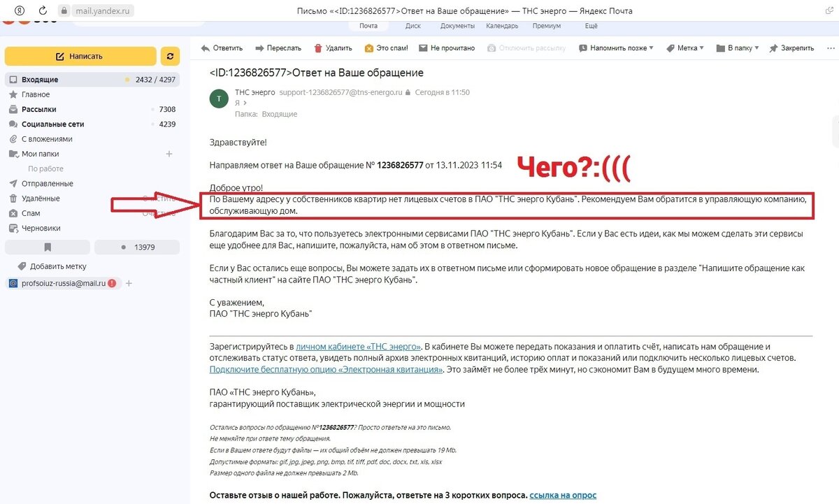839x504 pixels.
Task: Click the sender avatar letter T
Action: (x=219, y=99)
